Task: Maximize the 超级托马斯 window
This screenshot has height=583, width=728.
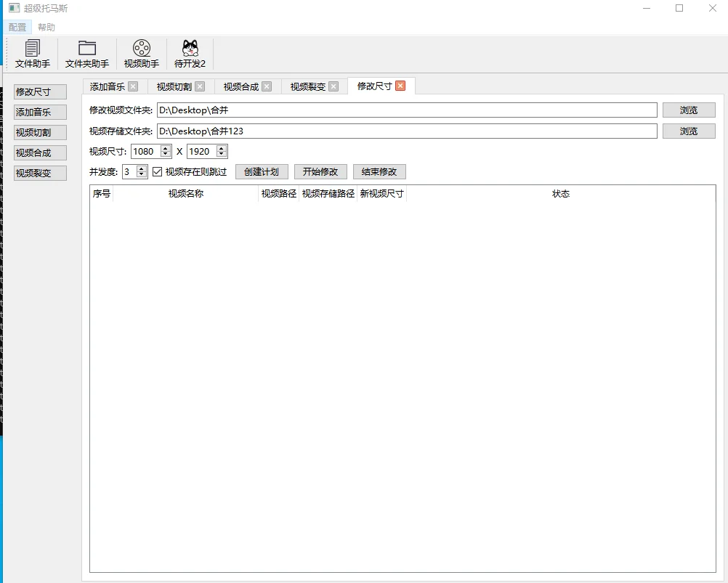Action: (679, 8)
